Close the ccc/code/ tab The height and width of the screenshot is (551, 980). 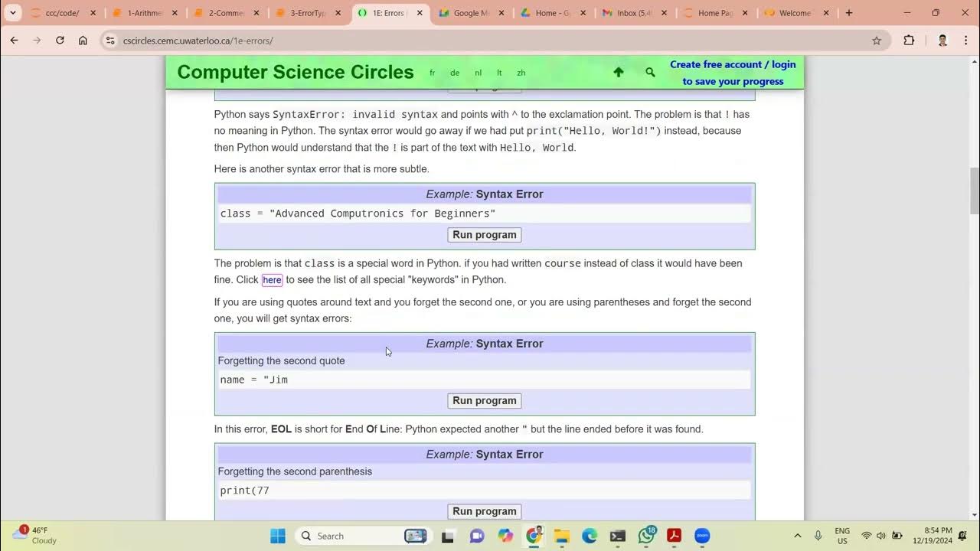click(93, 13)
